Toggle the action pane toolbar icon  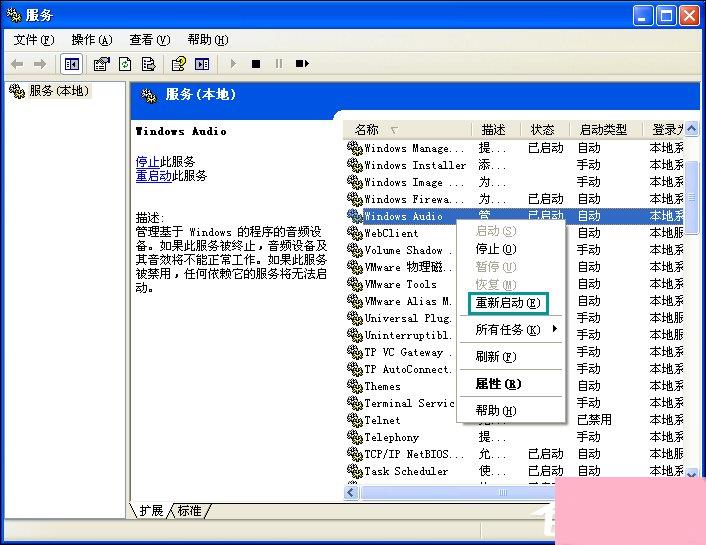(x=202, y=64)
